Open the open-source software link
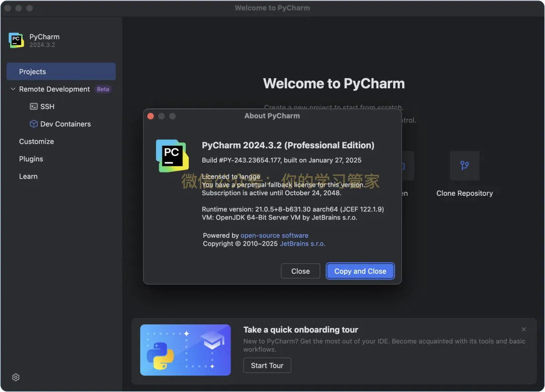The height and width of the screenshot is (392, 545). point(274,235)
